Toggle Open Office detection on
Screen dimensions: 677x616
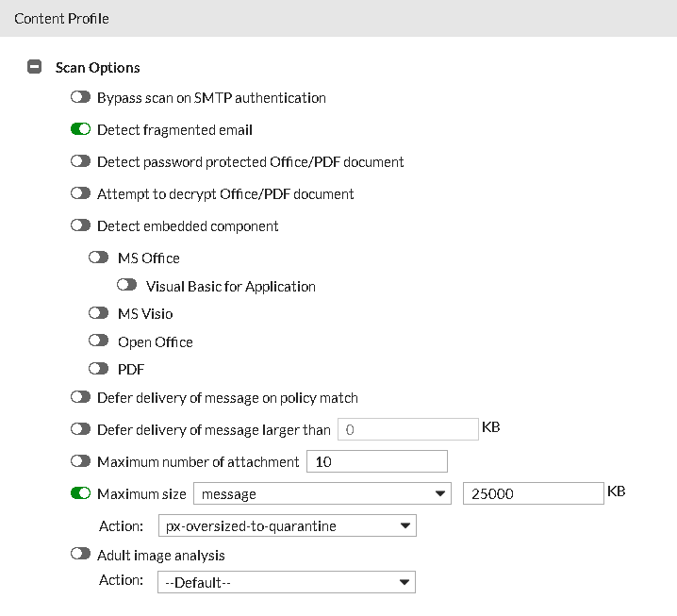(99, 341)
